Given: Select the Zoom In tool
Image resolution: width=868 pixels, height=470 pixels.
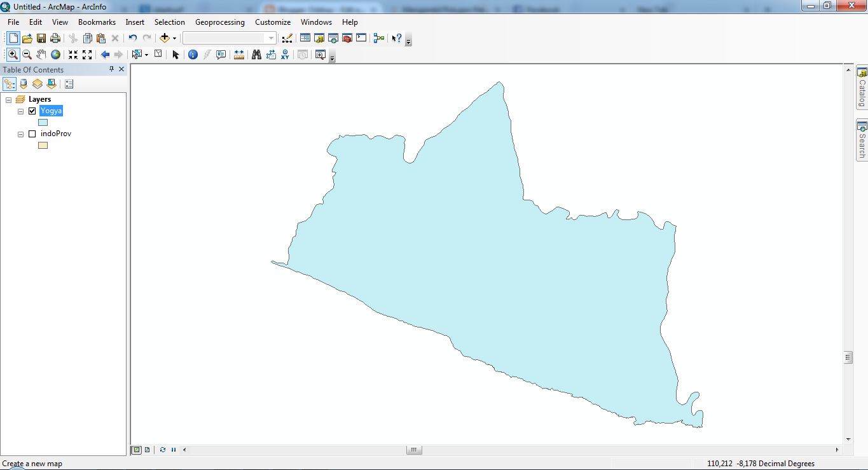Looking at the screenshot, I should coord(13,55).
